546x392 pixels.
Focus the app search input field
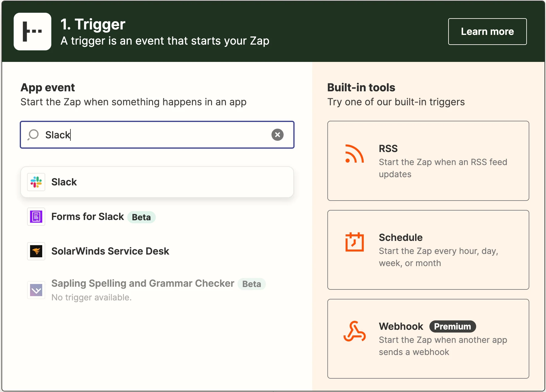[157, 135]
